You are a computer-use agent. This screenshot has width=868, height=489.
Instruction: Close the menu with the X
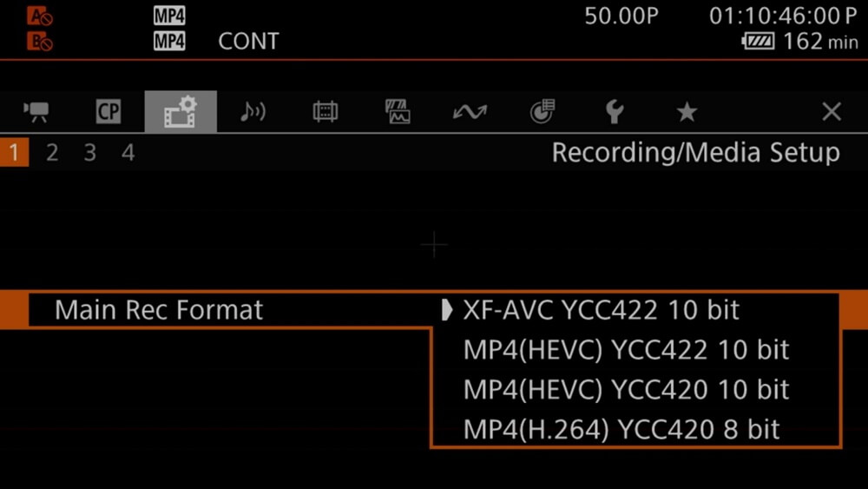(832, 112)
